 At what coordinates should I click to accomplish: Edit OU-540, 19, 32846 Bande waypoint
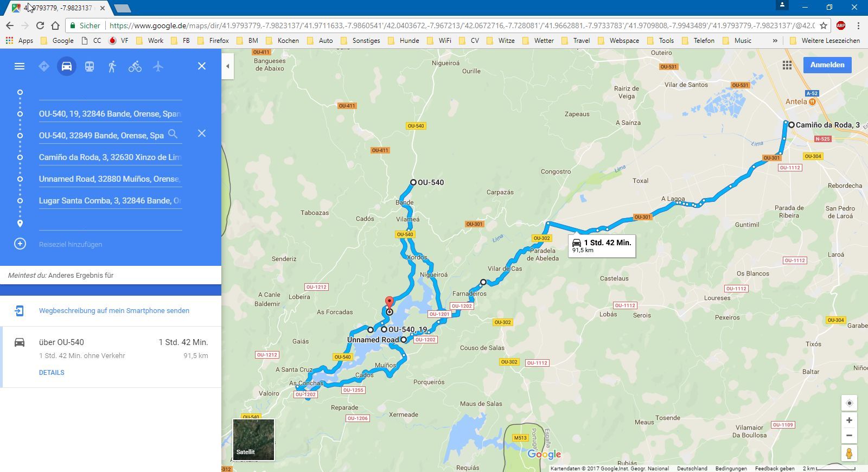click(110, 114)
